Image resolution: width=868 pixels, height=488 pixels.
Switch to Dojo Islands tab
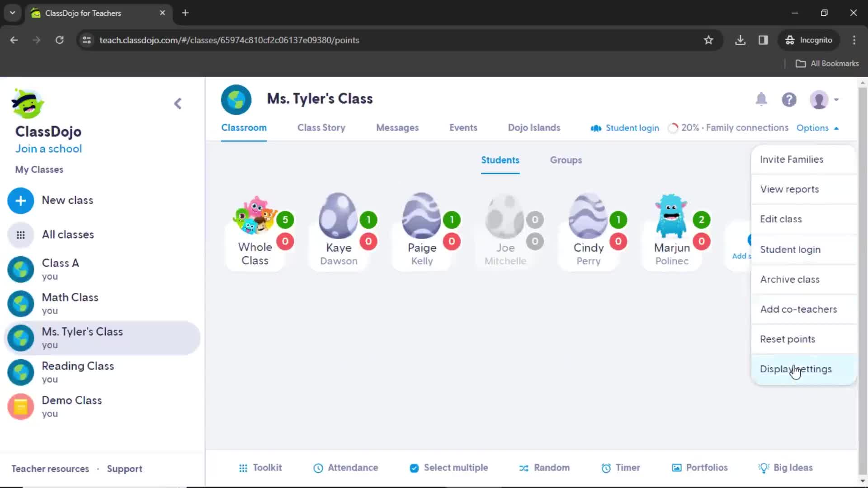534,127
